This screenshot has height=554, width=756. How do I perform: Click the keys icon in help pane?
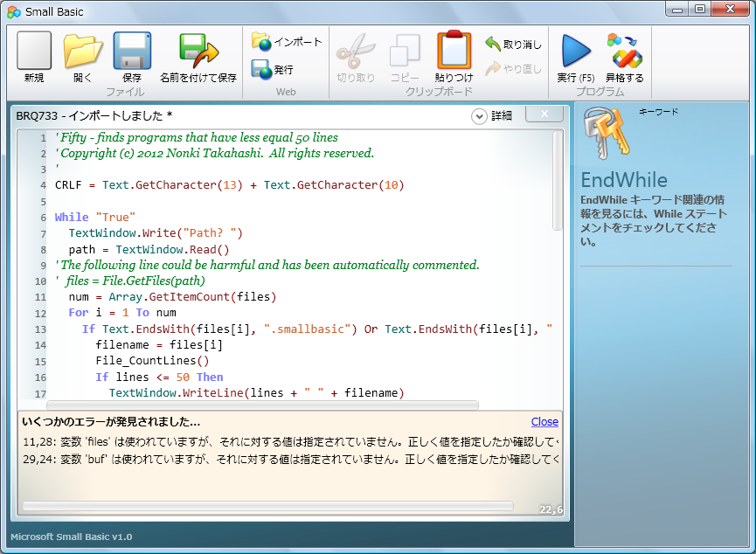tap(606, 134)
